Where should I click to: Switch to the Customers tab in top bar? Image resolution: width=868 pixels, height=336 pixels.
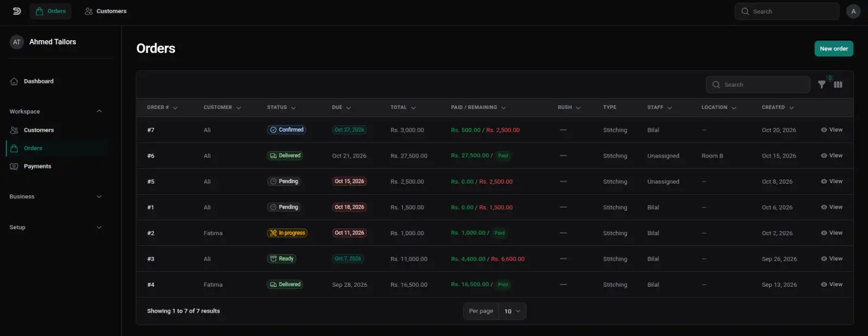coord(105,11)
